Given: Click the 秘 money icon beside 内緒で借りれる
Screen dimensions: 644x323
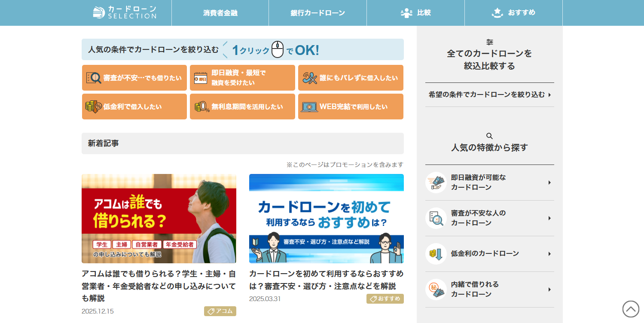Looking at the screenshot, I should pos(436,289).
